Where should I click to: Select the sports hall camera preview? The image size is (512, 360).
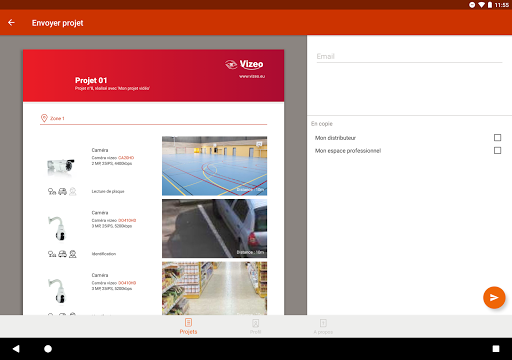(214, 166)
